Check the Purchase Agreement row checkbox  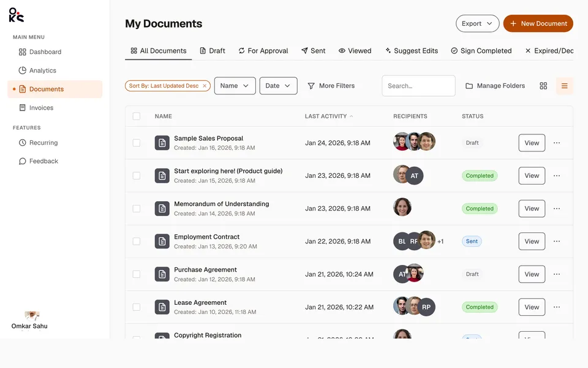(x=137, y=274)
